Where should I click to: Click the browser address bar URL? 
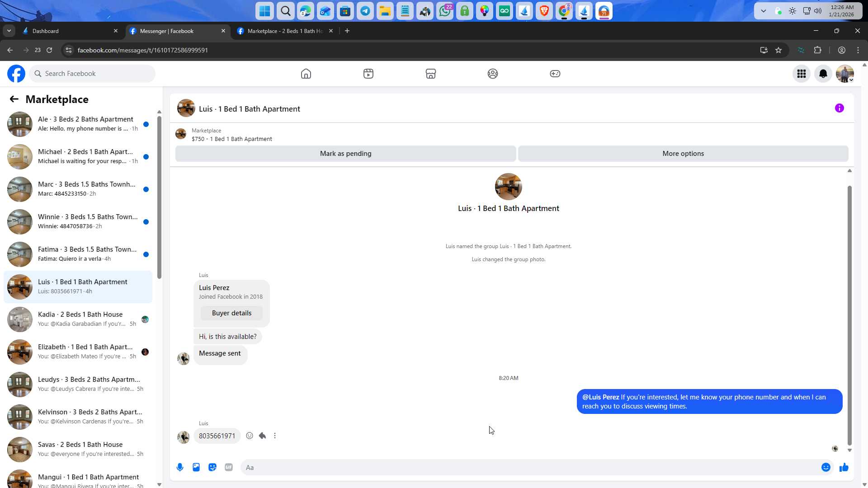pos(142,50)
